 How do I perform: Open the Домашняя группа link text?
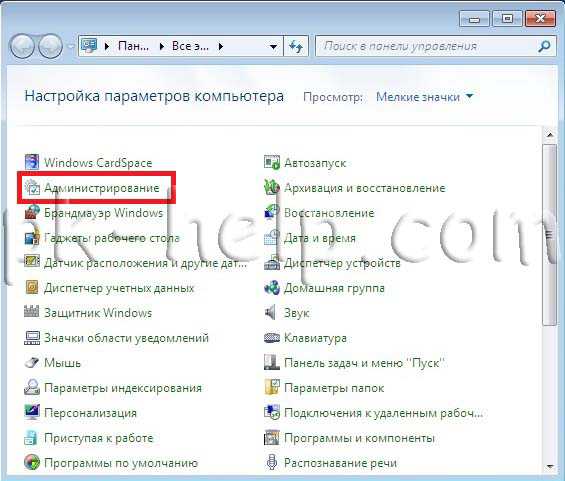point(334,288)
